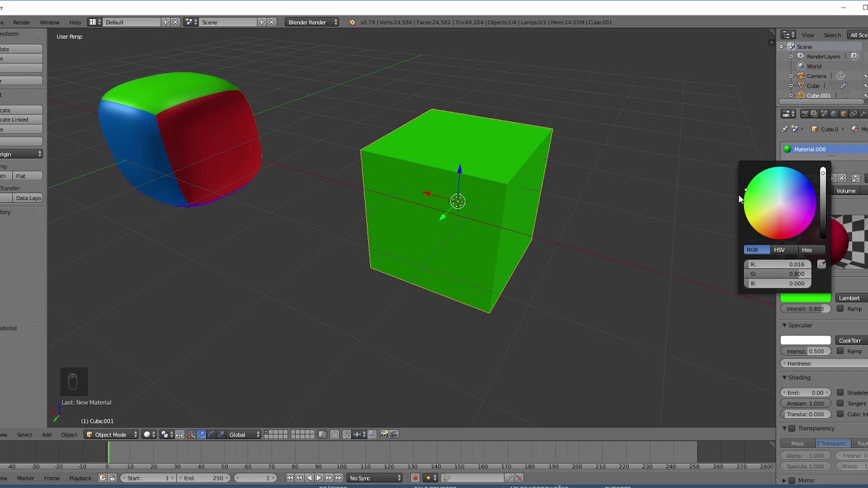Select the scale manipulator icon
The height and width of the screenshot is (488, 868).
(x=220, y=434)
